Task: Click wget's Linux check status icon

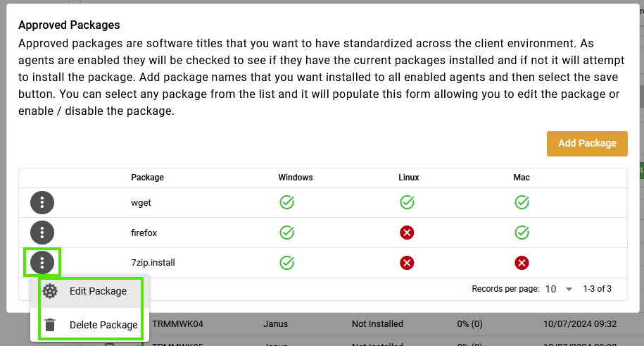Action: tap(407, 202)
